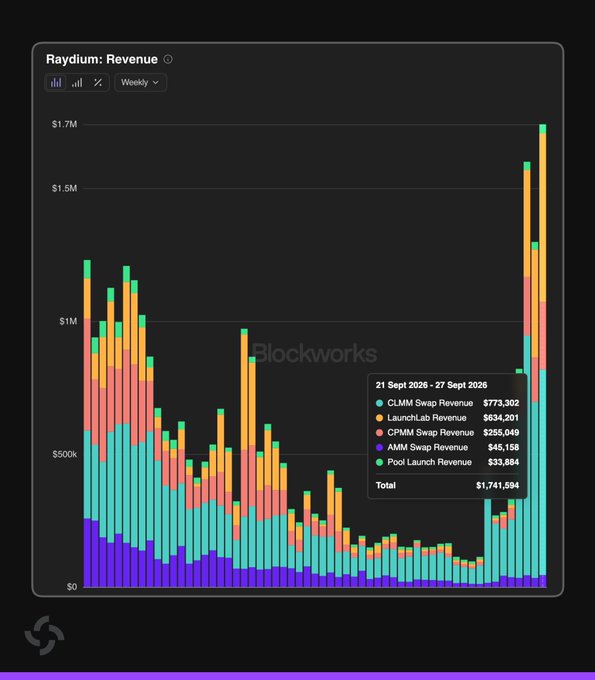Open the info icon beside Raydium: Revenue
The height and width of the screenshot is (680, 595).
point(168,59)
